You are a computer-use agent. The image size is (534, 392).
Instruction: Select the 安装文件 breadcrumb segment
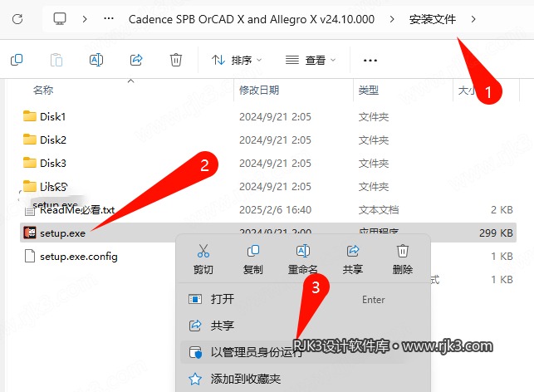[433, 19]
